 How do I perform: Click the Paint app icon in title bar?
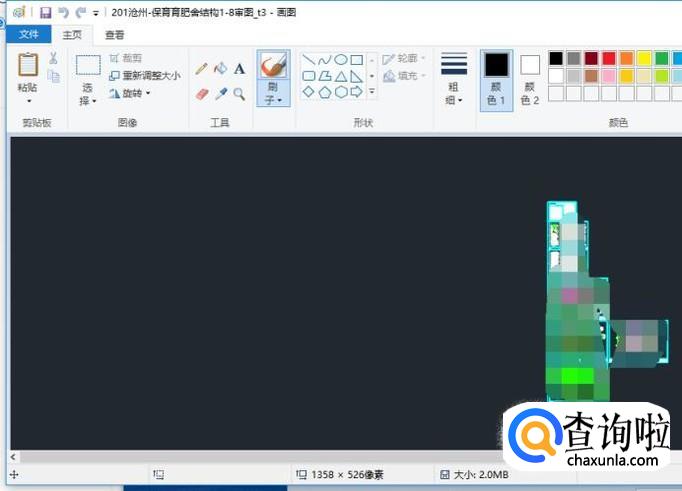19,12
